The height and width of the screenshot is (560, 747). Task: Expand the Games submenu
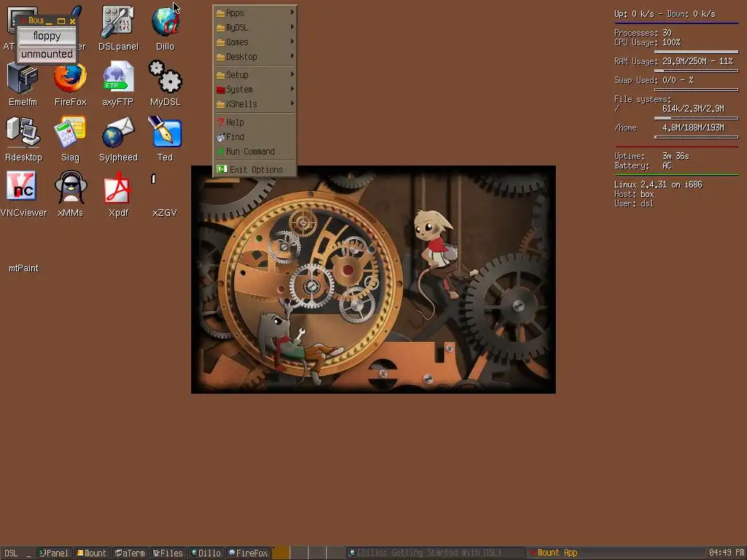click(255, 42)
